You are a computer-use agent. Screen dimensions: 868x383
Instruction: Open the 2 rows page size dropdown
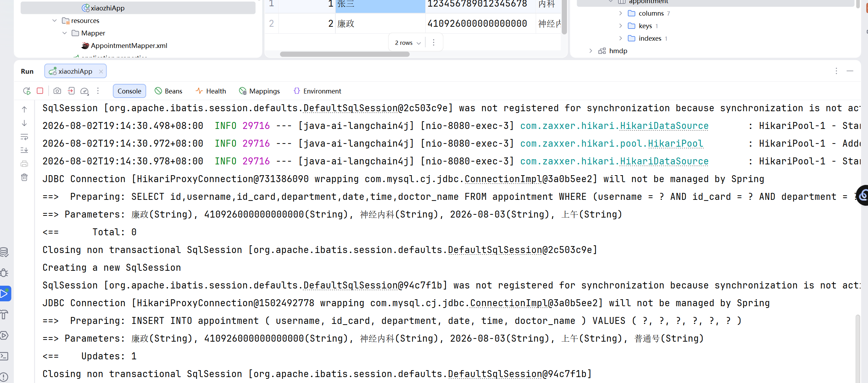point(408,43)
